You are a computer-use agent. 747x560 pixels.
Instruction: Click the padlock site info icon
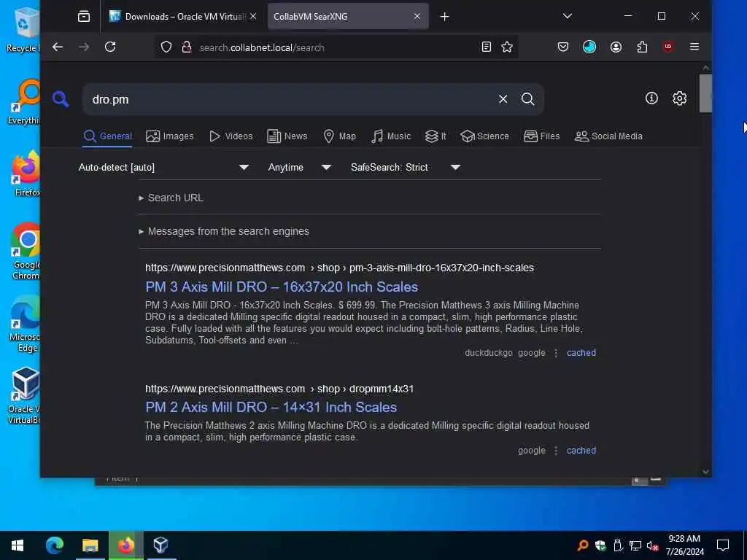187,47
